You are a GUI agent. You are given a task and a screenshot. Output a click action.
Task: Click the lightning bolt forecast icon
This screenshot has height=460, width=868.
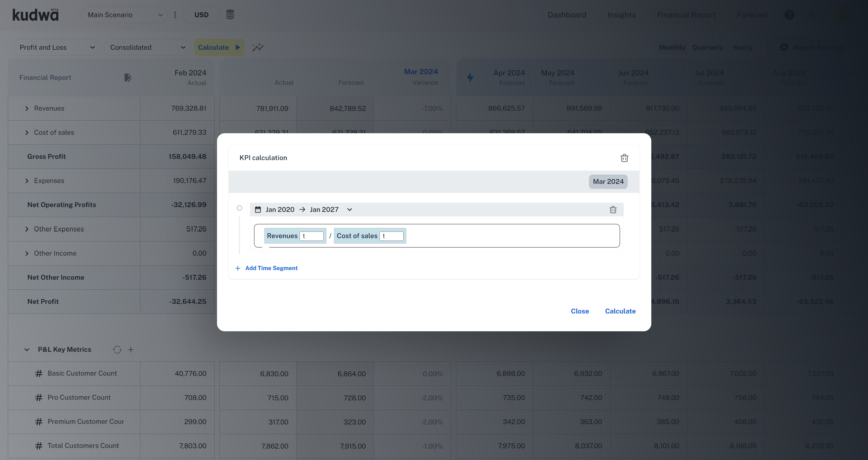click(470, 77)
